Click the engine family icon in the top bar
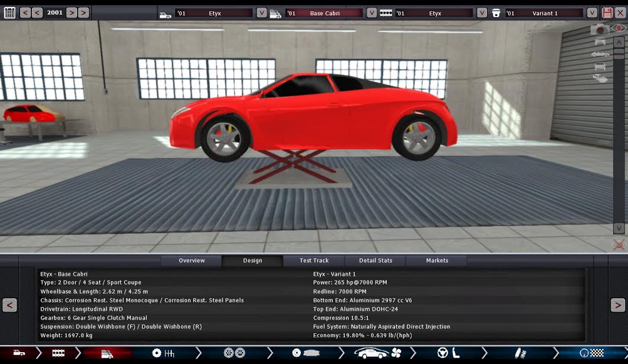The height and width of the screenshot is (364, 628). (x=386, y=13)
